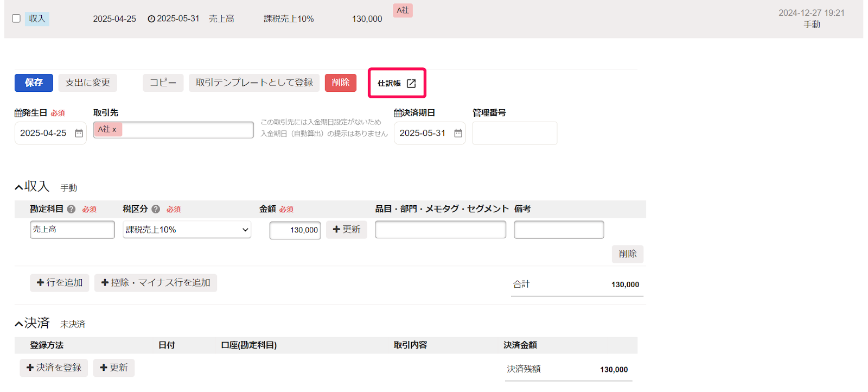
Task: Click the 削除 button under the income row
Action: (x=628, y=254)
